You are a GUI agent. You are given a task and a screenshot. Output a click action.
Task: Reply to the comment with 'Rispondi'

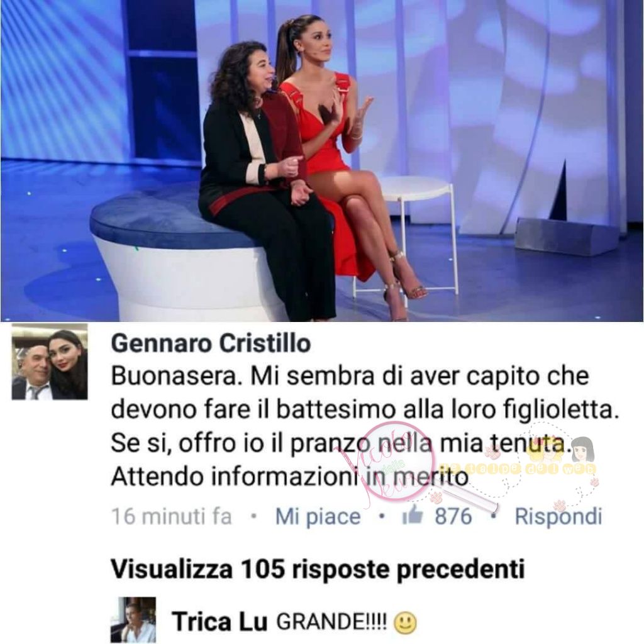(x=558, y=516)
